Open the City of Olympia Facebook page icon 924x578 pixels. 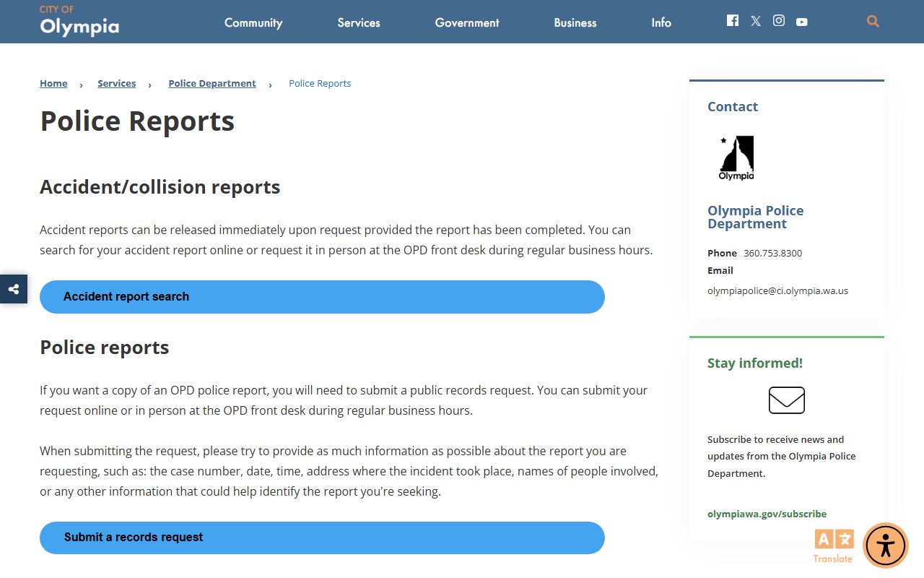[733, 21]
